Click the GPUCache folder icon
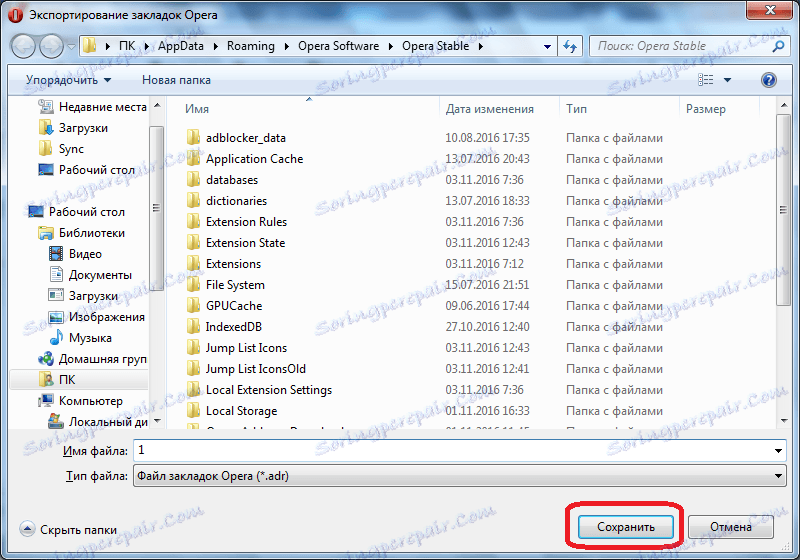800x560 pixels. (x=193, y=306)
